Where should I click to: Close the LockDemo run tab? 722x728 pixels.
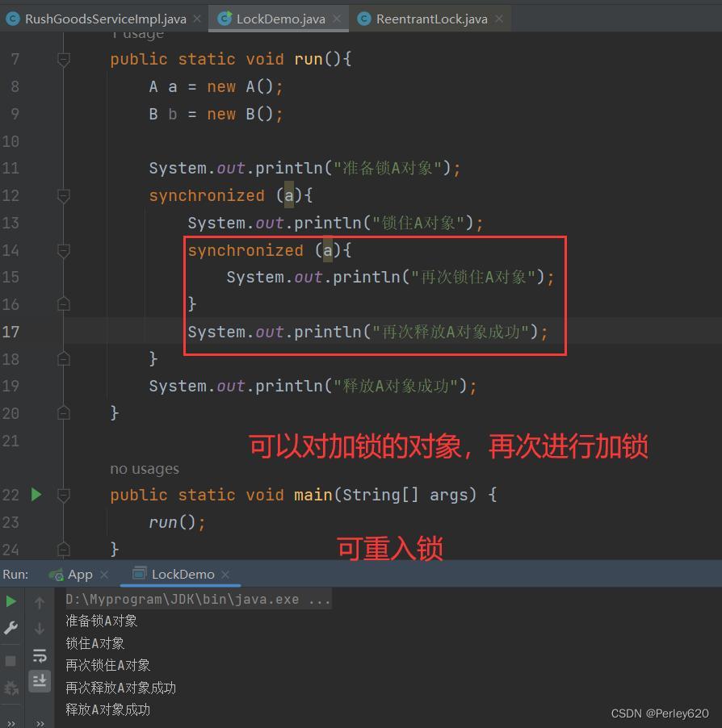coord(225,575)
